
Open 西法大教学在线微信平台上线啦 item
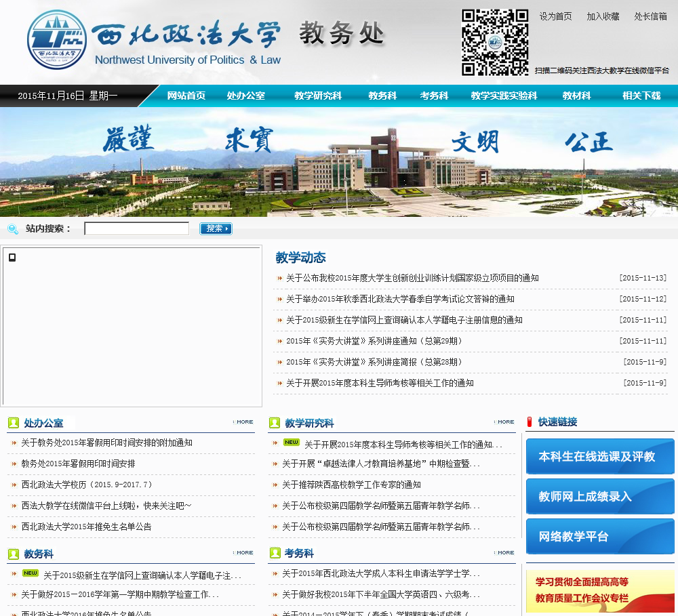(x=106, y=506)
